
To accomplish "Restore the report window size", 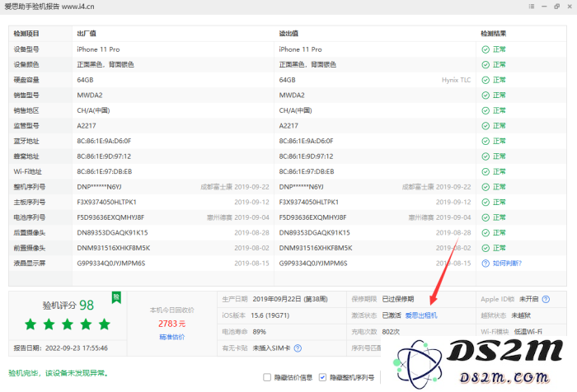I will [x=556, y=7].
